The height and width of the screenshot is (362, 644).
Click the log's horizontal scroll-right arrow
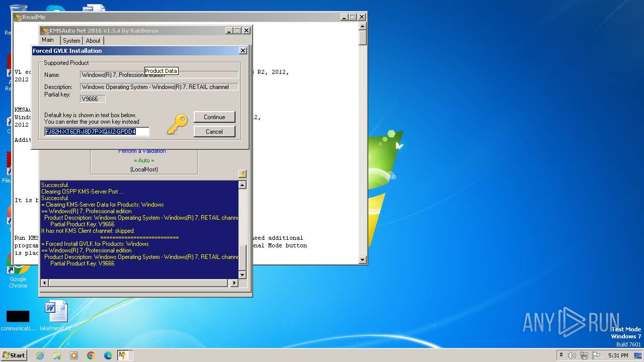click(233, 283)
